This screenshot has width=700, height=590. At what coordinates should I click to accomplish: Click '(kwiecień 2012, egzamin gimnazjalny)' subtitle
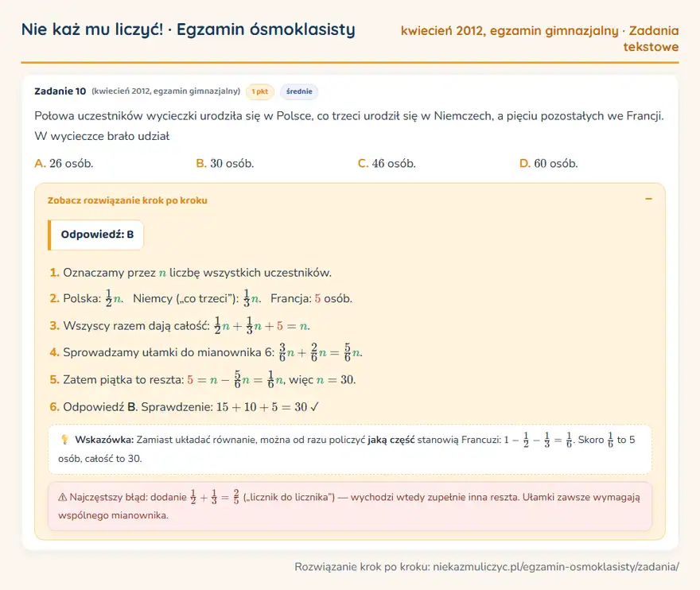point(166,91)
